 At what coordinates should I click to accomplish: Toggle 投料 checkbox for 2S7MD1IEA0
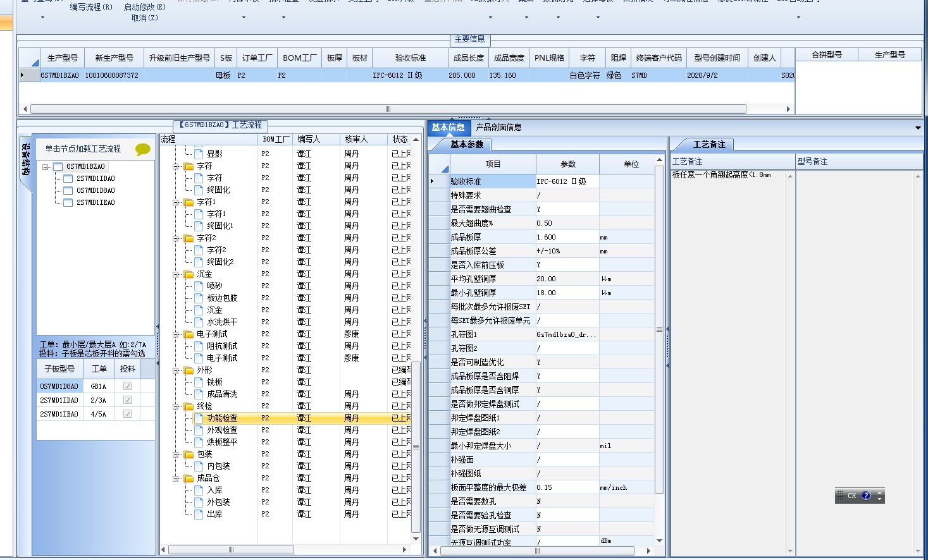[127, 414]
